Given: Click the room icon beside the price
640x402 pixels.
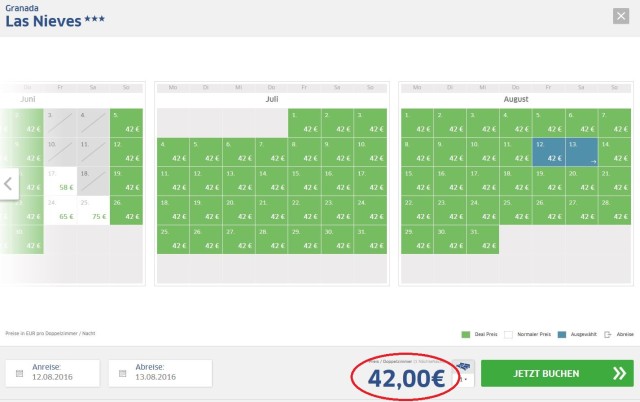Looking at the screenshot, I should (463, 367).
